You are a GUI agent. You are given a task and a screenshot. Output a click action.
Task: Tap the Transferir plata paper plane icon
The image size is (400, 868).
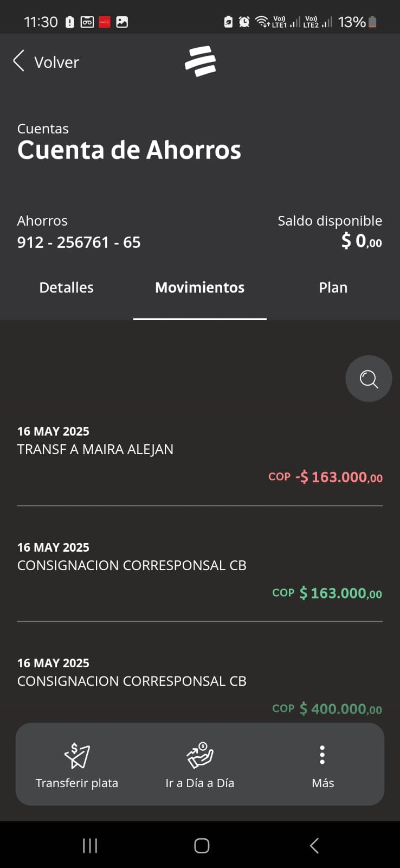click(77, 755)
